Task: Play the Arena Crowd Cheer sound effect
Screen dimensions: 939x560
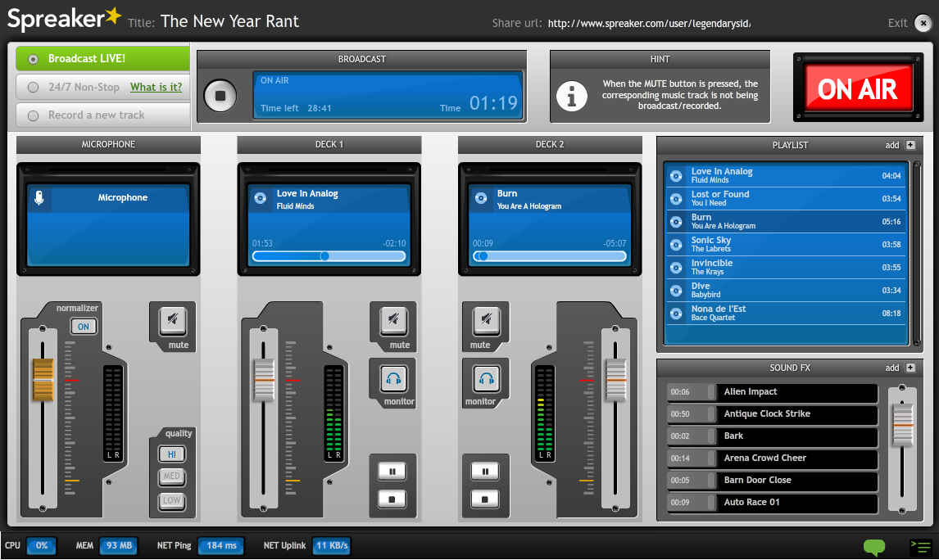Action: point(773,458)
